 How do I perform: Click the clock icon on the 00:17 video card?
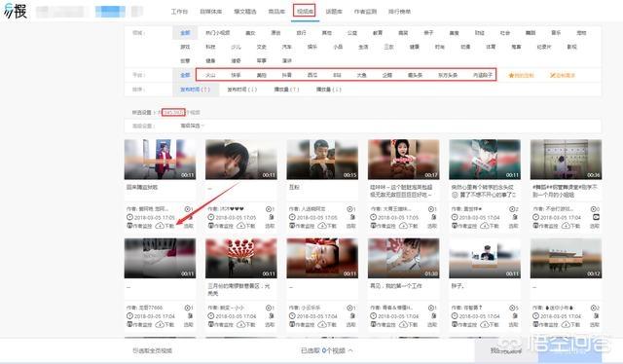[373, 217]
